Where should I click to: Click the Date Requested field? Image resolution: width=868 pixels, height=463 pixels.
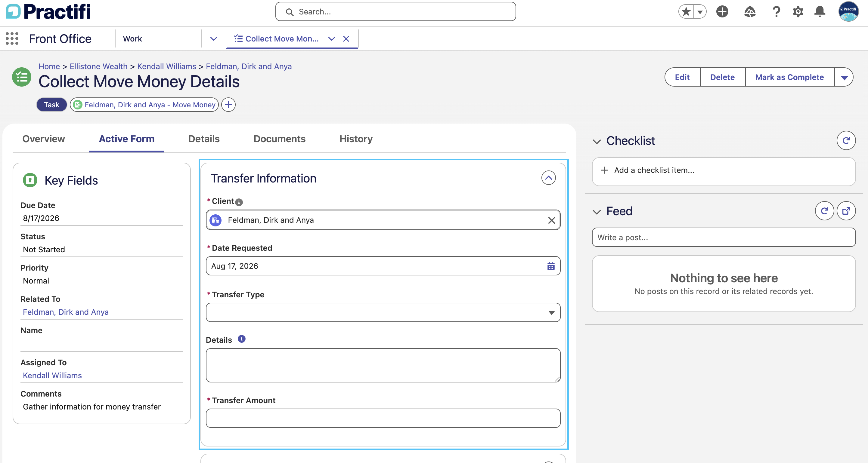tap(383, 266)
